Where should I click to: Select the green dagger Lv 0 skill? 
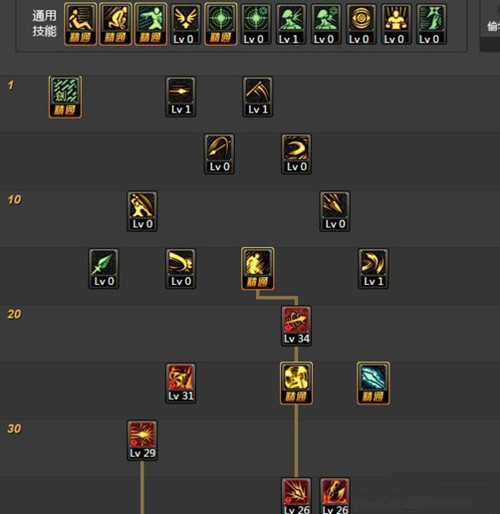click(x=104, y=269)
